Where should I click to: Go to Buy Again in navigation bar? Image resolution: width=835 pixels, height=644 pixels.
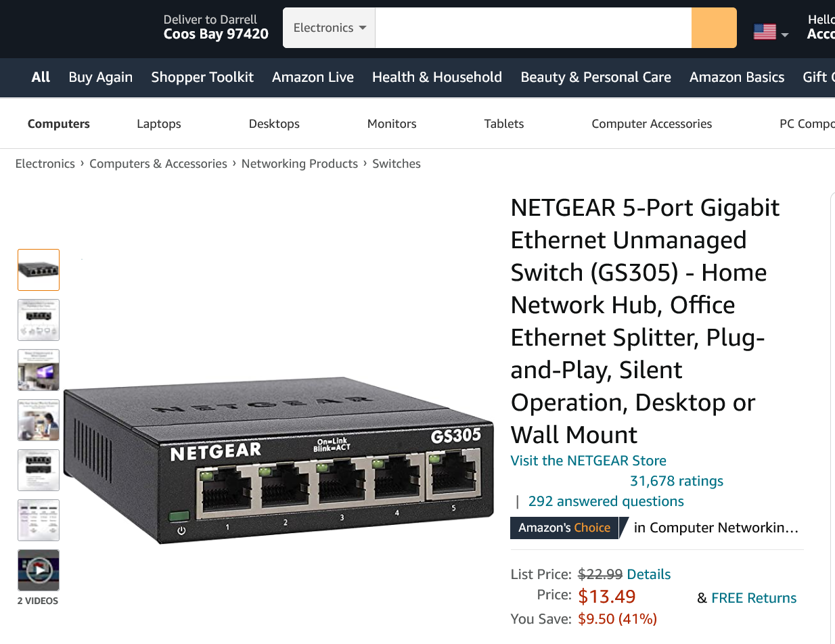[101, 77]
